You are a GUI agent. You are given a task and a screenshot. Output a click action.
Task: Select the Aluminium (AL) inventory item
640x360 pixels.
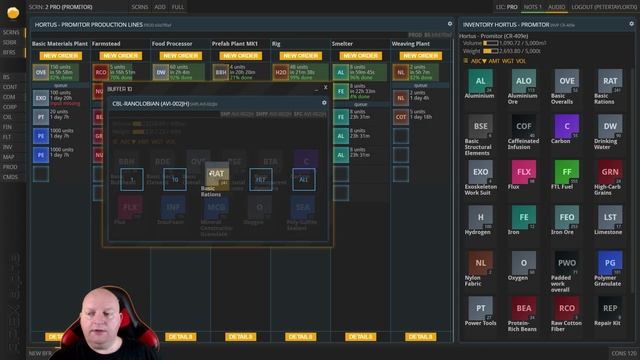pyautogui.click(x=480, y=81)
